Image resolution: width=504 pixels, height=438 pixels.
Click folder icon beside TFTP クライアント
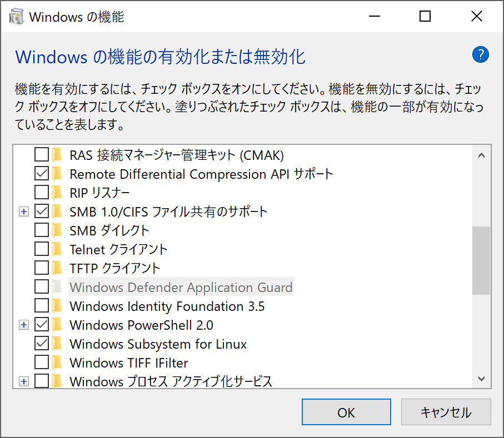pos(57,268)
